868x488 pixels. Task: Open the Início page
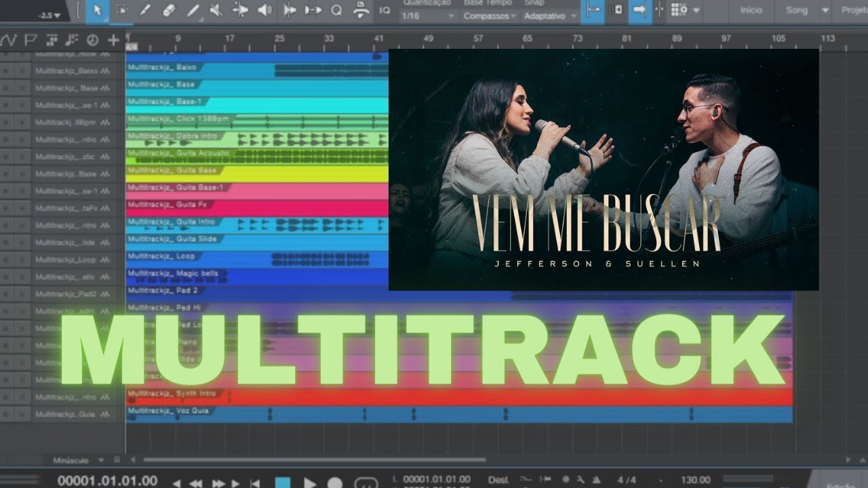coord(751,10)
